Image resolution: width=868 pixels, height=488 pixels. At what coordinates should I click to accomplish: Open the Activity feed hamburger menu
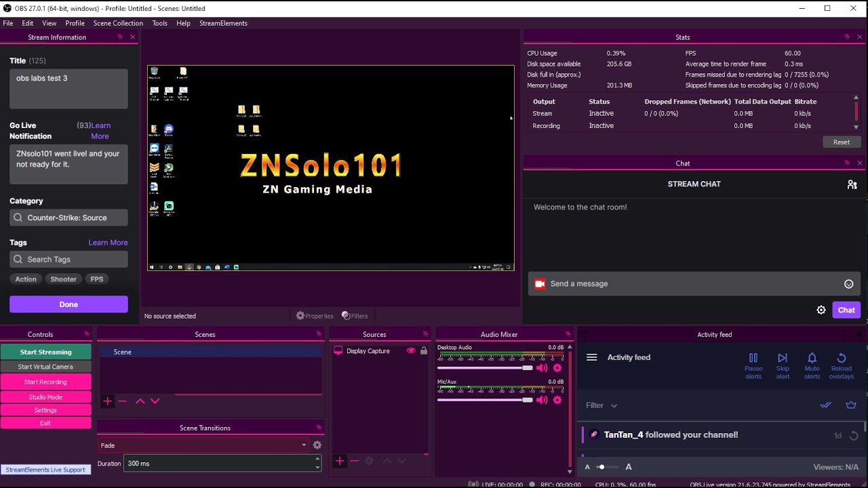[x=591, y=357]
